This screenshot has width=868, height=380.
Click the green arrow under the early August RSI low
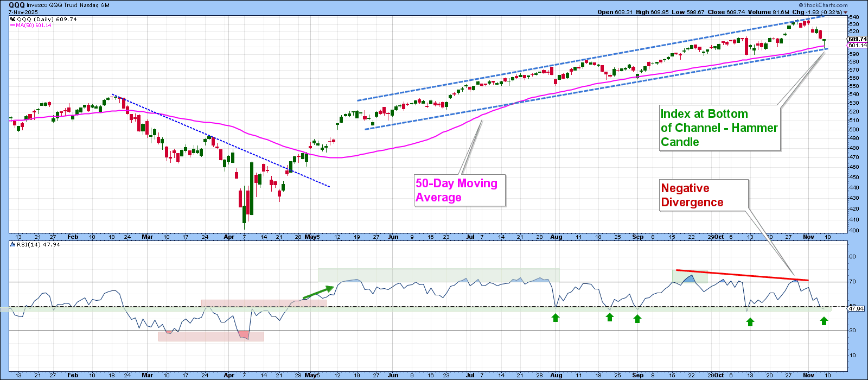tap(556, 318)
